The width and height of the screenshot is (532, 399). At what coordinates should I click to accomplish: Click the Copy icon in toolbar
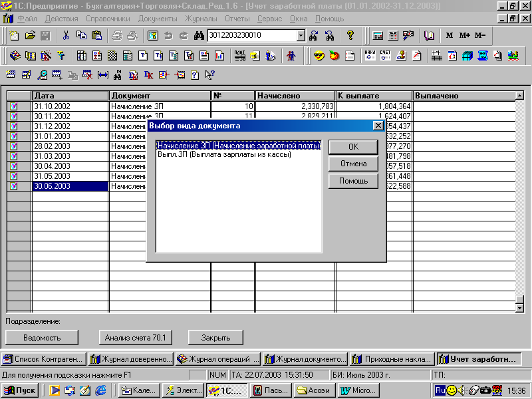81,35
